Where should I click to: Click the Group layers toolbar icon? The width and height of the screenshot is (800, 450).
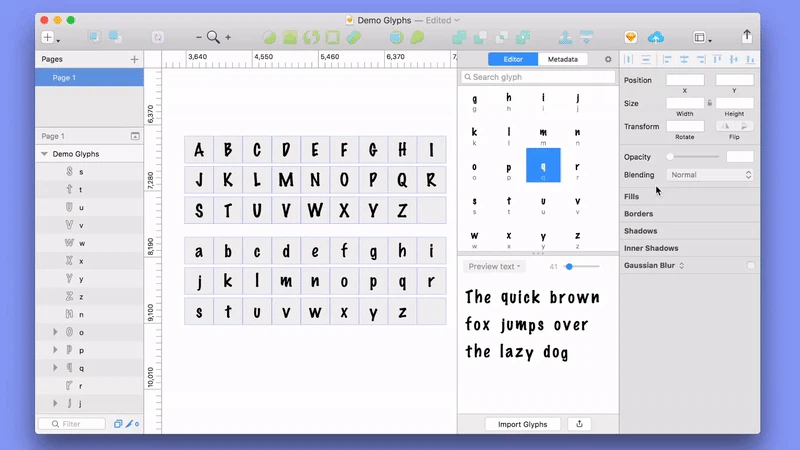(x=94, y=37)
